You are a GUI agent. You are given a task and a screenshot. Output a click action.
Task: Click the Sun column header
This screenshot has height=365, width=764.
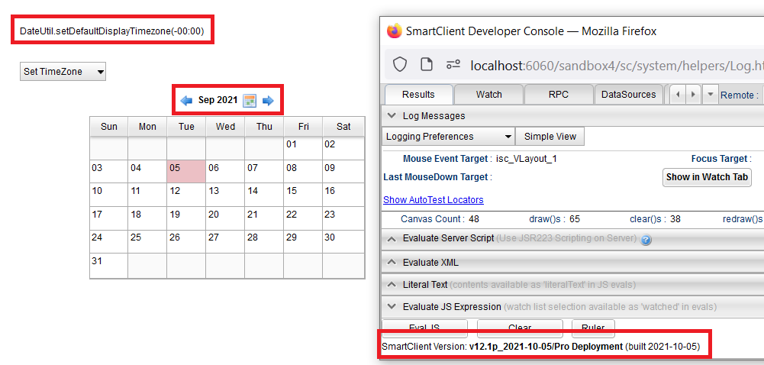point(109,127)
